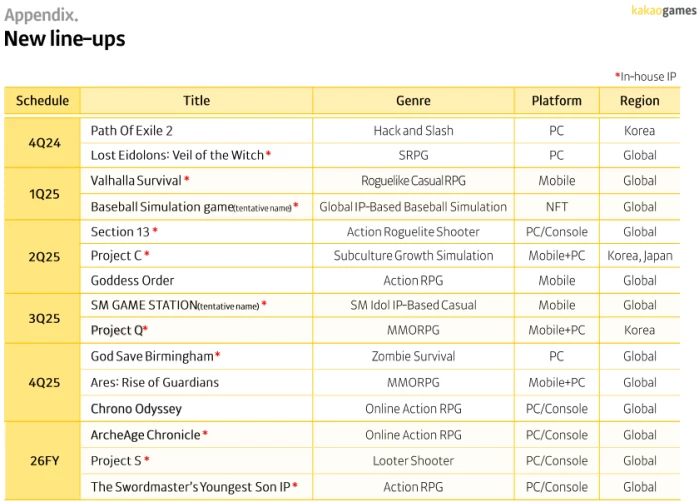Click the 1Q25 schedule cell
The width and height of the screenshot is (699, 502).
coord(44,194)
